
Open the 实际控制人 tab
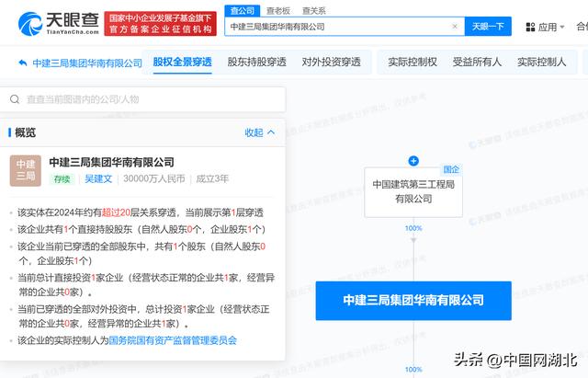(541, 62)
